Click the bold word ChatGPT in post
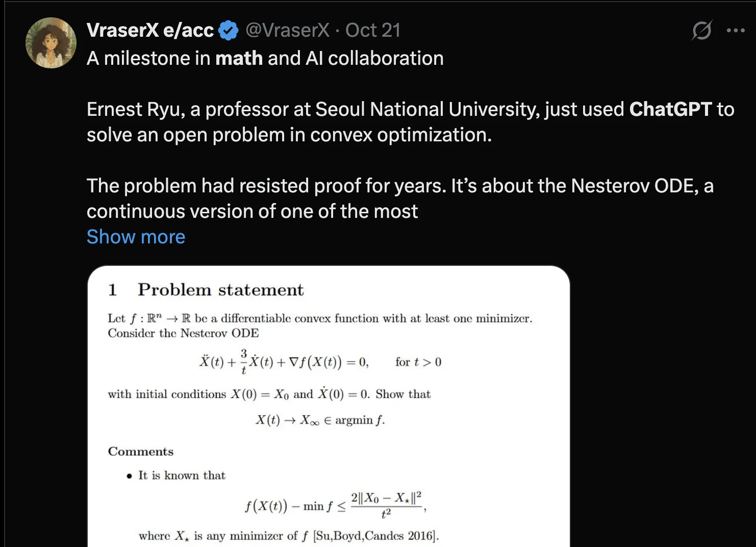 point(670,109)
